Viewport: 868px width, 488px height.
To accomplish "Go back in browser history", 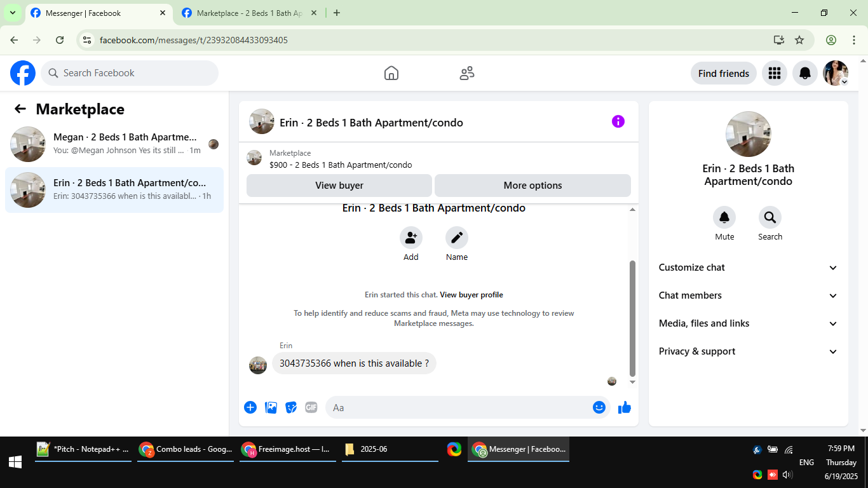I will [14, 40].
